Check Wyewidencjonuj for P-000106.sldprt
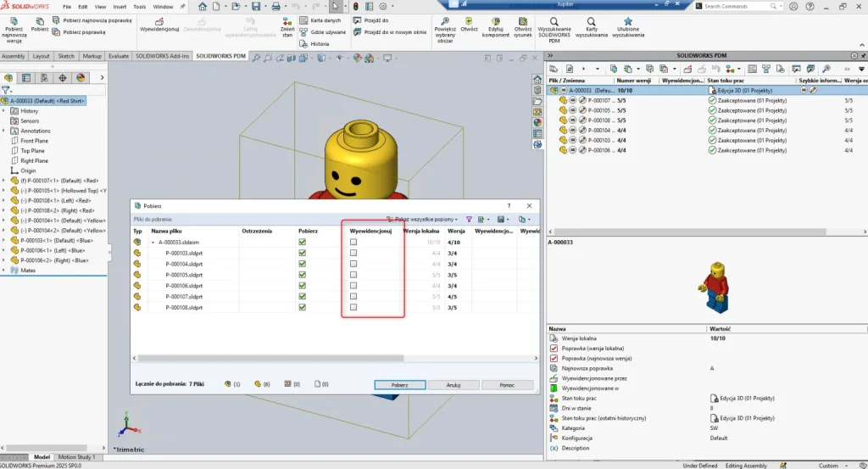 (353, 286)
